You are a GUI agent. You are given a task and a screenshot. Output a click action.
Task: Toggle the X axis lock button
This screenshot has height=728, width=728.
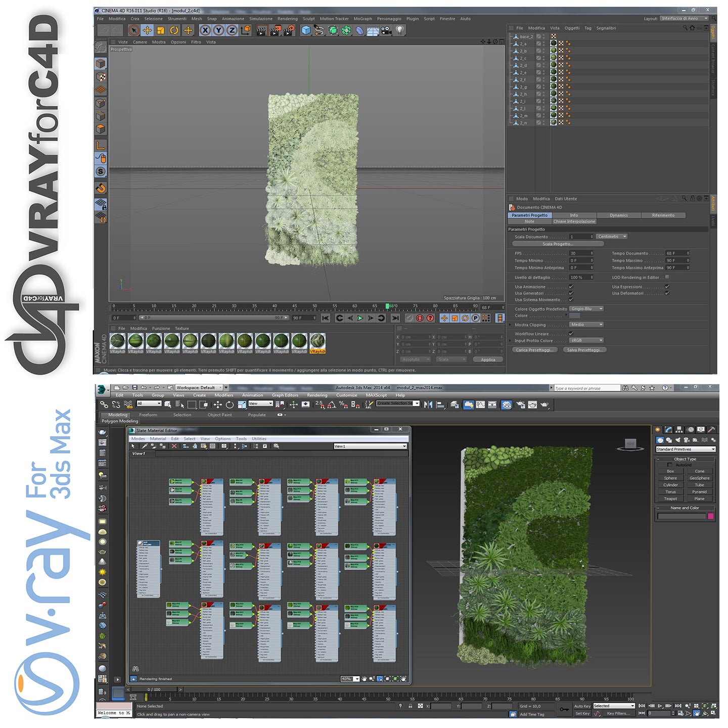[x=205, y=30]
